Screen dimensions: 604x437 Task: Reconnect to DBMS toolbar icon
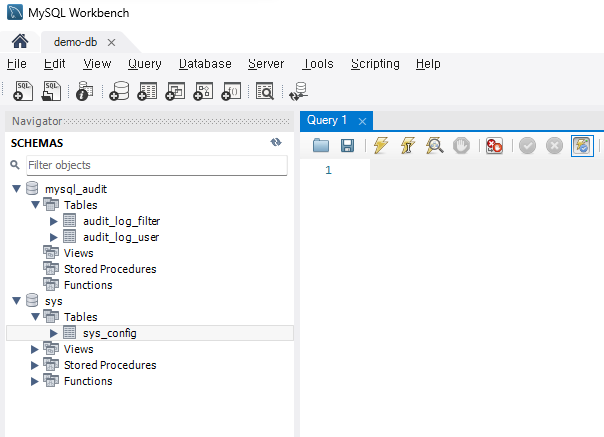(299, 91)
